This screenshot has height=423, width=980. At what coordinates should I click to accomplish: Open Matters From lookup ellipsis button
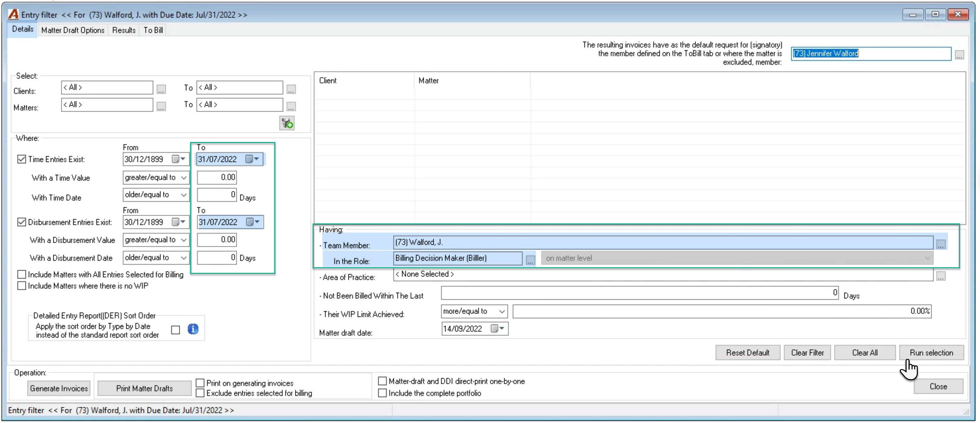pyautogui.click(x=161, y=107)
